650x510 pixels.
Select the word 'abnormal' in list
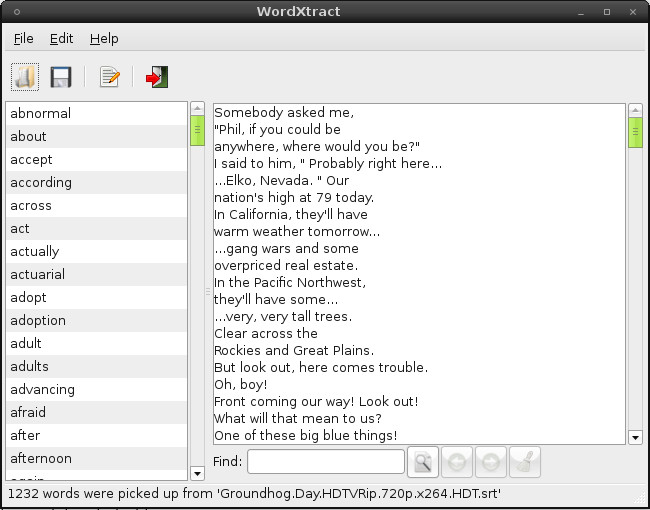click(x=97, y=113)
